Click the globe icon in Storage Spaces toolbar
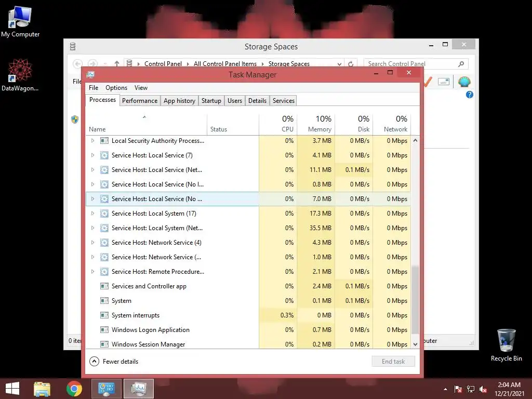This screenshot has width=532, height=399. [464, 82]
